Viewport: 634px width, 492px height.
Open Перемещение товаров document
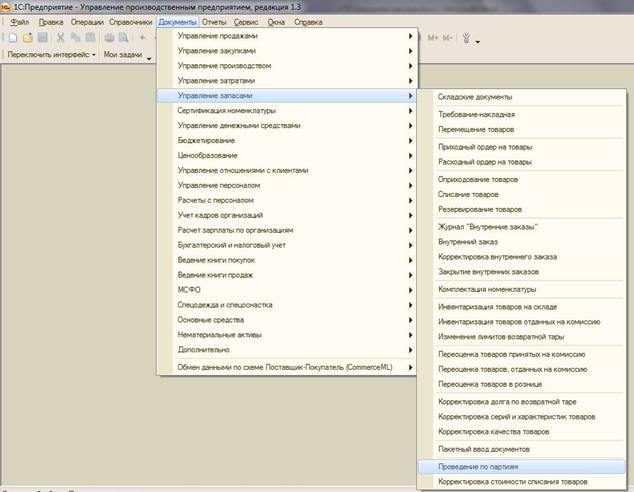click(x=522, y=130)
